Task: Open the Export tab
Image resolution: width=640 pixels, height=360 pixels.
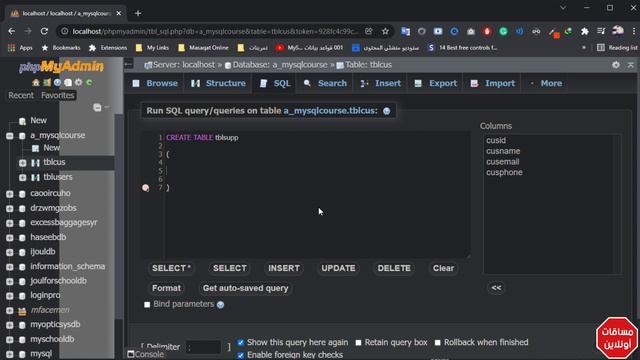Action: pyautogui.click(x=436, y=83)
